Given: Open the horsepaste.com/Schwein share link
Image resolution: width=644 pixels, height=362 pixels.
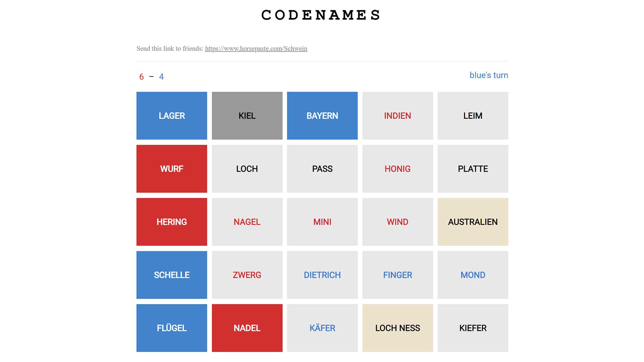Looking at the screenshot, I should coord(256,49).
